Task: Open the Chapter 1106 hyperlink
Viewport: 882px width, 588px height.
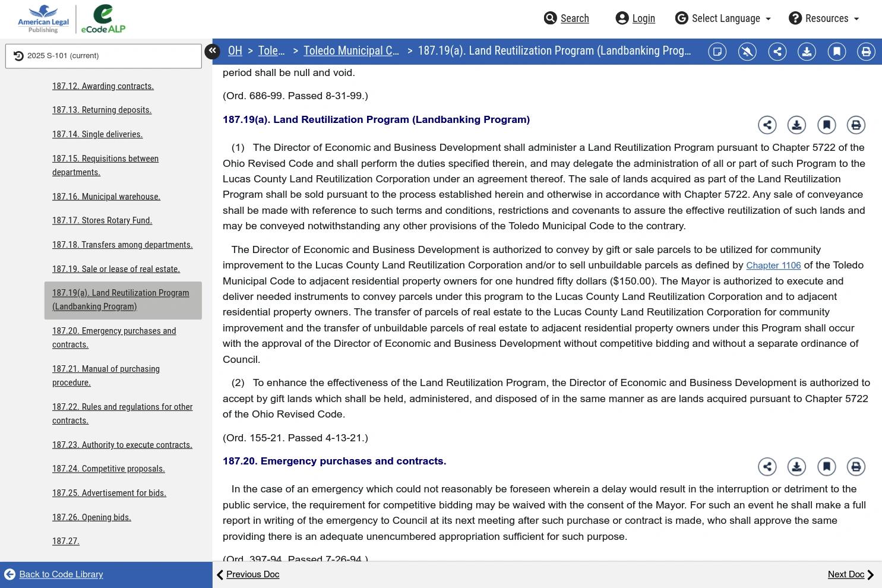Action: pyautogui.click(x=773, y=265)
